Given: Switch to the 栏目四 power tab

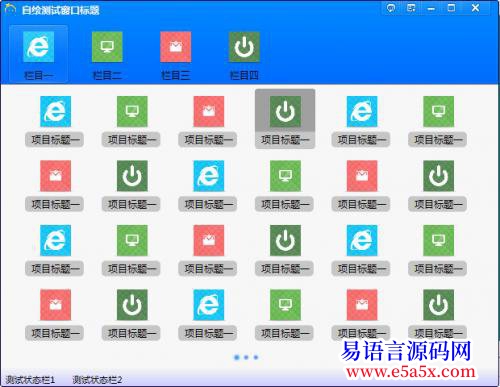Looking at the screenshot, I should pyautogui.click(x=244, y=55).
